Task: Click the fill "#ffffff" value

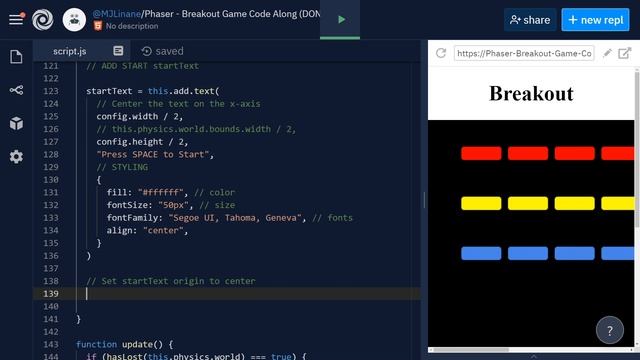Action: (160, 192)
